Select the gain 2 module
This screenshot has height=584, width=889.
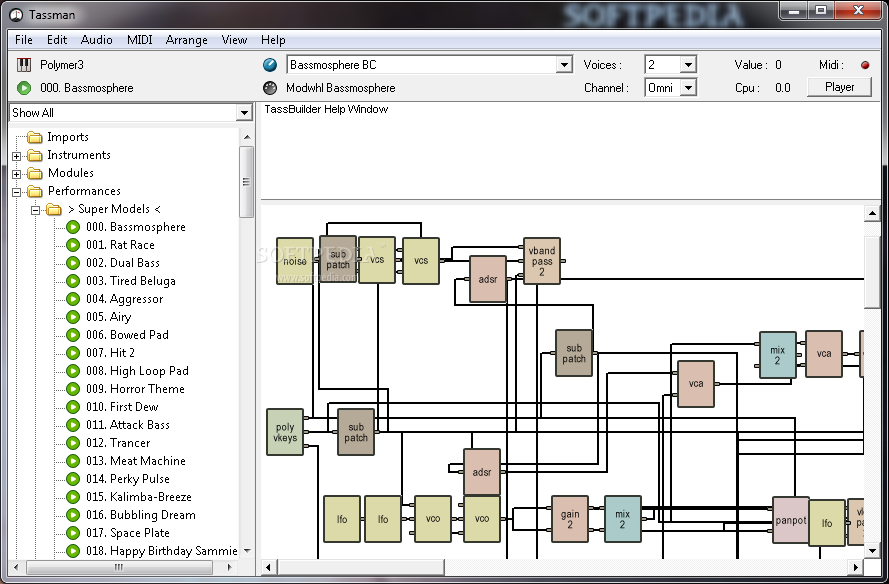pyautogui.click(x=570, y=519)
